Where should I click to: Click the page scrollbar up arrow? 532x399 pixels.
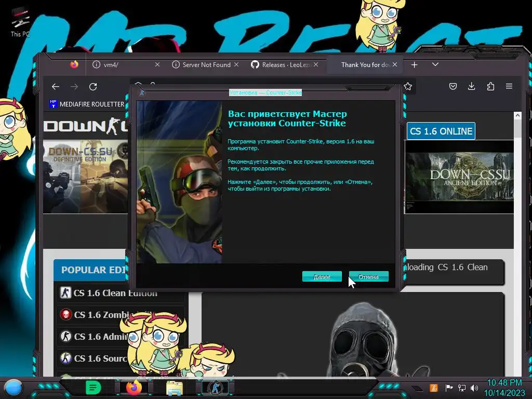[517, 116]
